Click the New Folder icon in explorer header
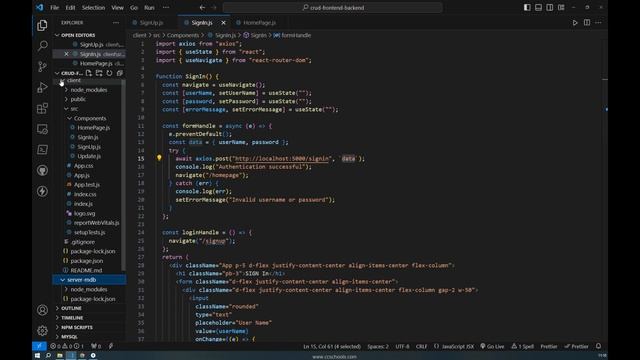 pos(99,73)
